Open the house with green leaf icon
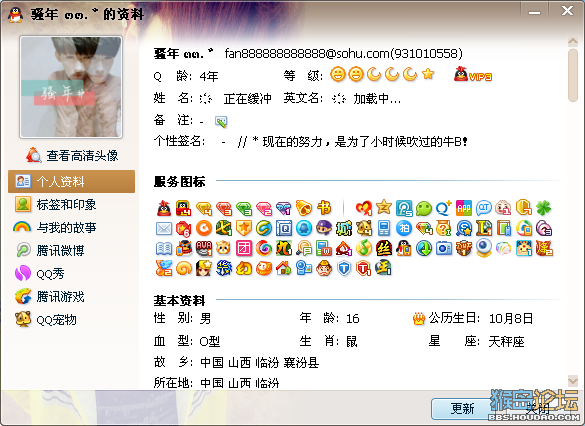The height and width of the screenshot is (426, 585). tap(284, 268)
